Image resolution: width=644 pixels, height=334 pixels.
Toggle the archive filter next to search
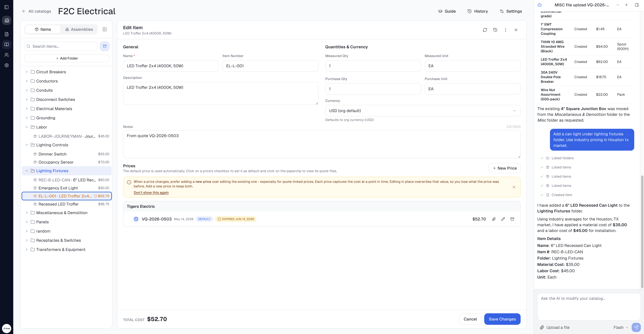pyautogui.click(x=105, y=46)
